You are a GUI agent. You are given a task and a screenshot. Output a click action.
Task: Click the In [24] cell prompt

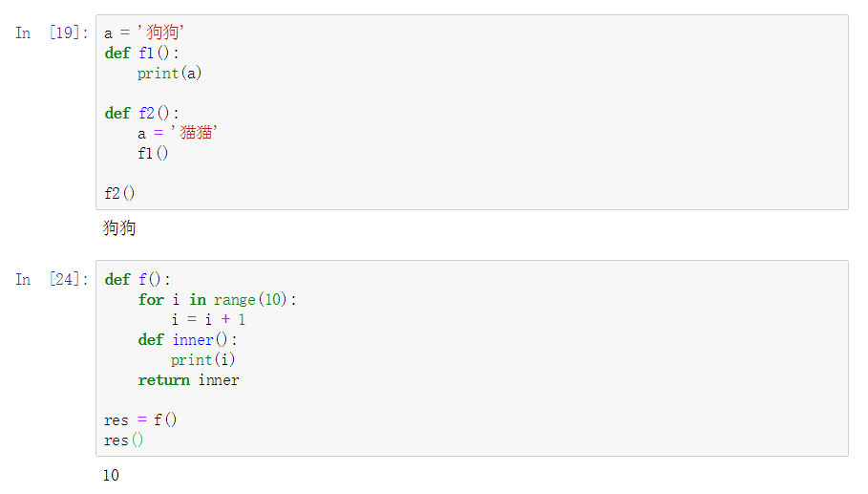click(x=52, y=280)
